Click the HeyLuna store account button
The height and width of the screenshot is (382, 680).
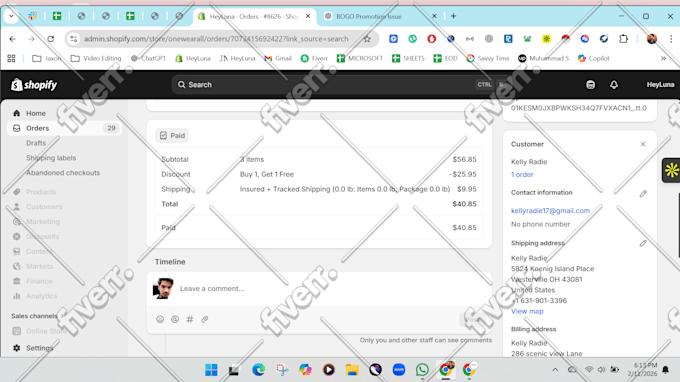[660, 85]
